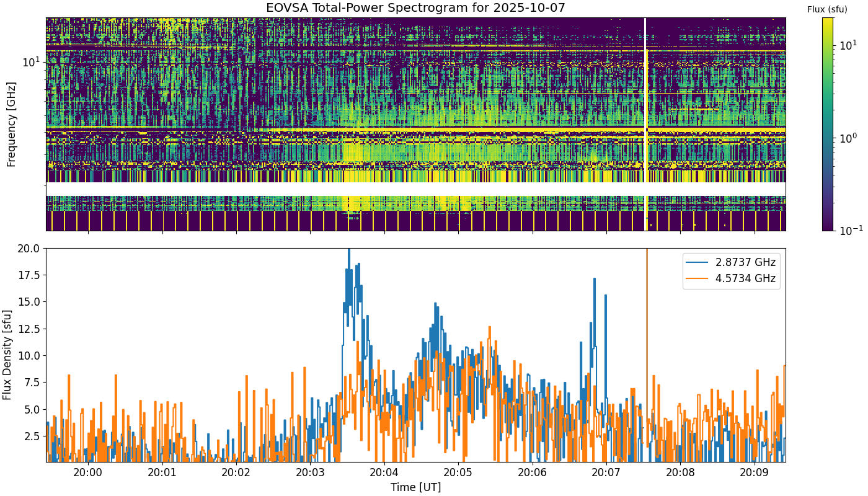Image resolution: width=868 pixels, height=496 pixels.
Task: Click the Flux Density [sfu] axis label
Action: click(x=7, y=355)
